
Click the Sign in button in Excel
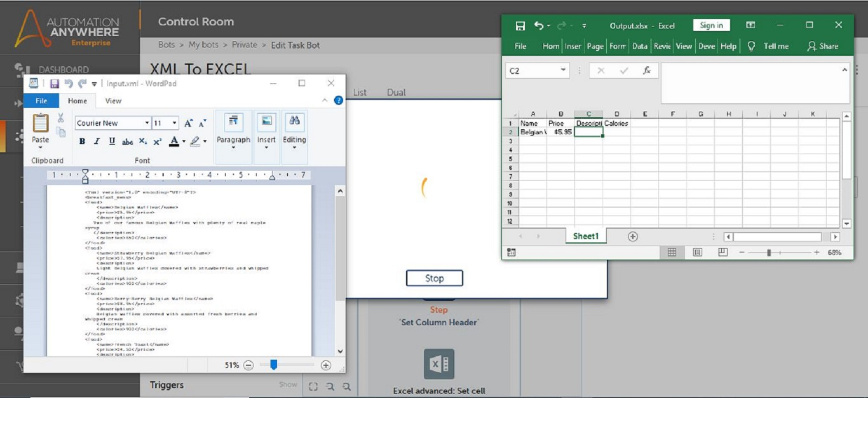tap(711, 25)
